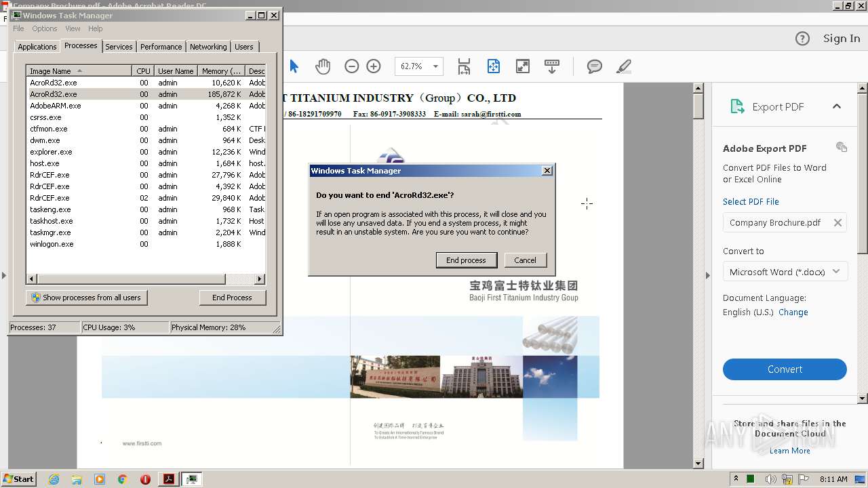
Task: Launch Google Chrome from taskbar
Action: pos(123,479)
